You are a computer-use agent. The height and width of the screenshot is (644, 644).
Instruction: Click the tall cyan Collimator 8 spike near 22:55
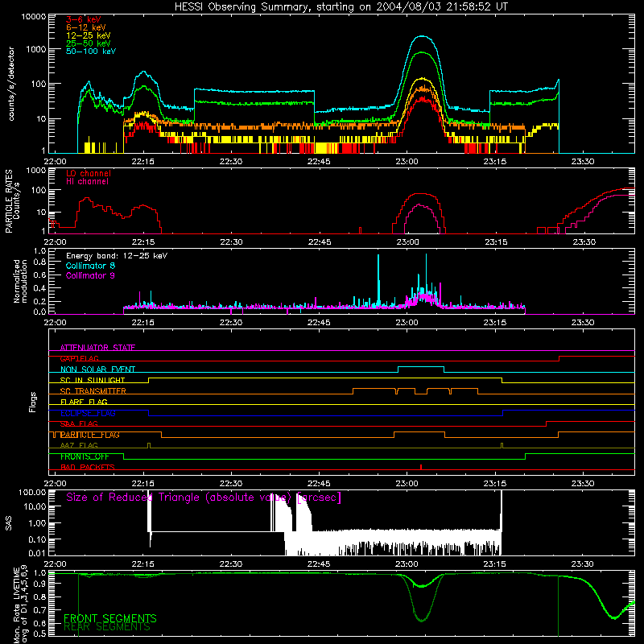coord(378,279)
